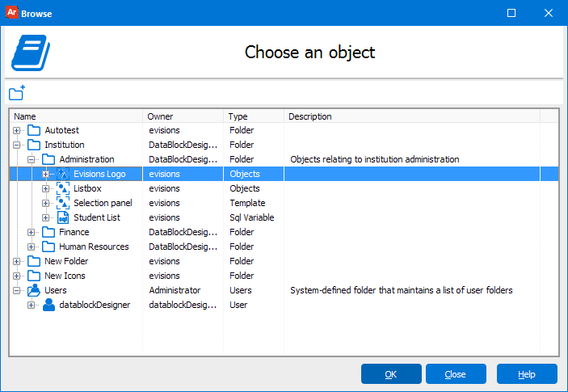The width and height of the screenshot is (568, 392).
Task: Select the Student List item
Action: [x=97, y=217]
